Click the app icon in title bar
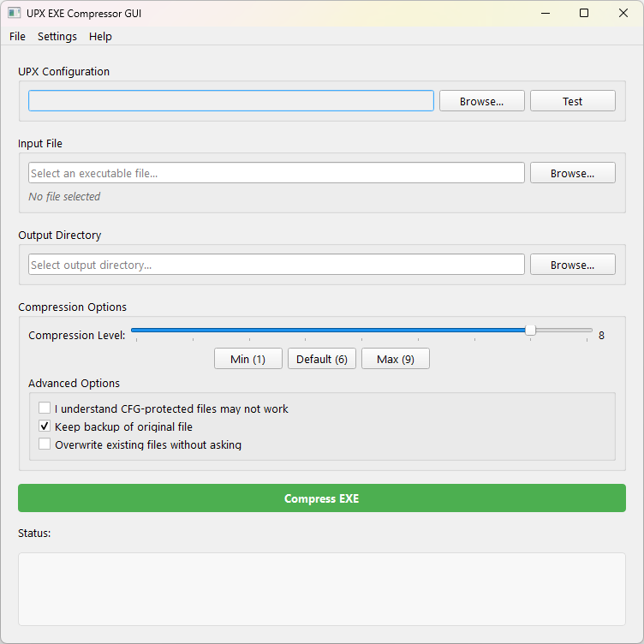The width and height of the screenshot is (644, 644). (x=14, y=13)
